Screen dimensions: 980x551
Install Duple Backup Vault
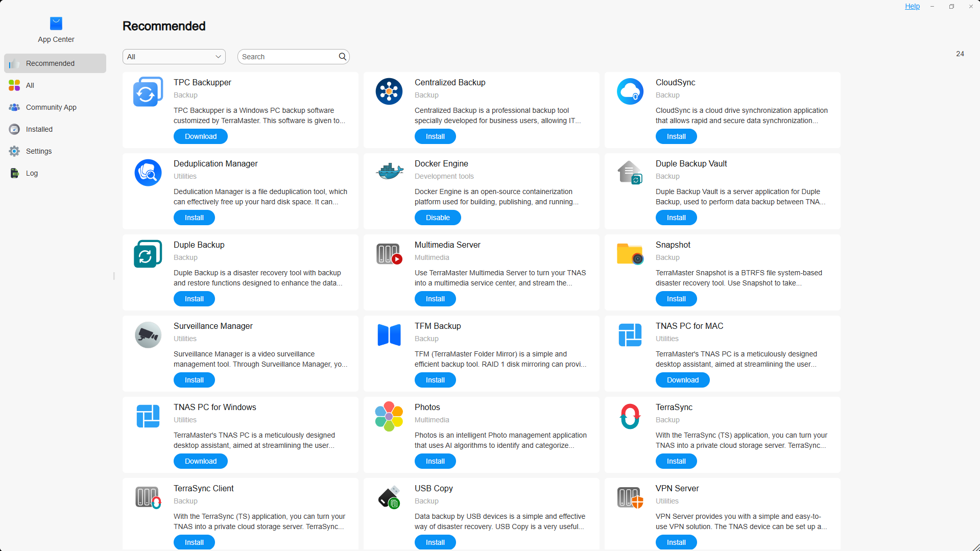pyautogui.click(x=676, y=218)
